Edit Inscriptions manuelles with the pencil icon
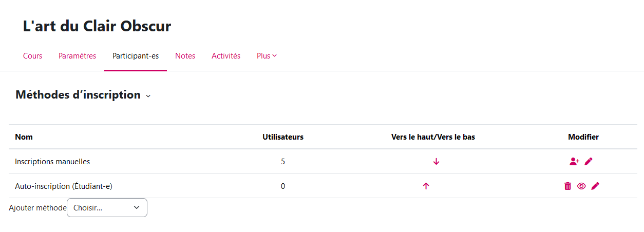644x232 pixels. coord(589,162)
